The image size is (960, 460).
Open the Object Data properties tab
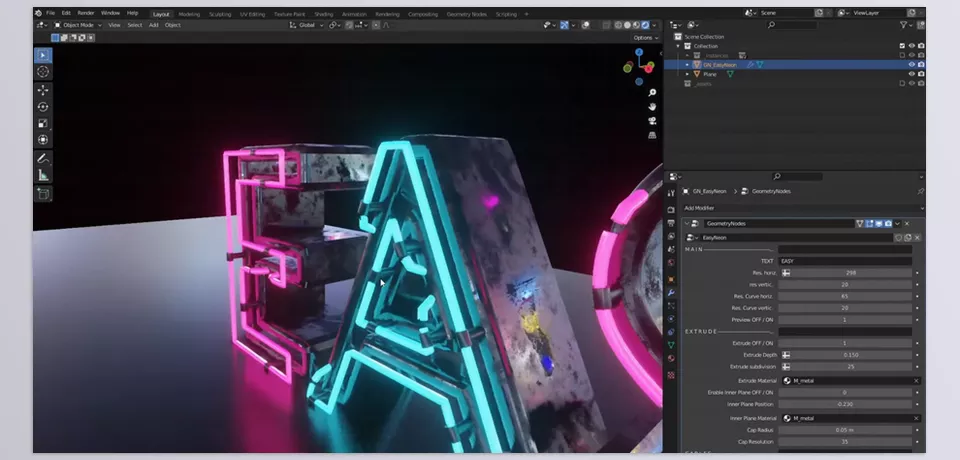tap(671, 345)
